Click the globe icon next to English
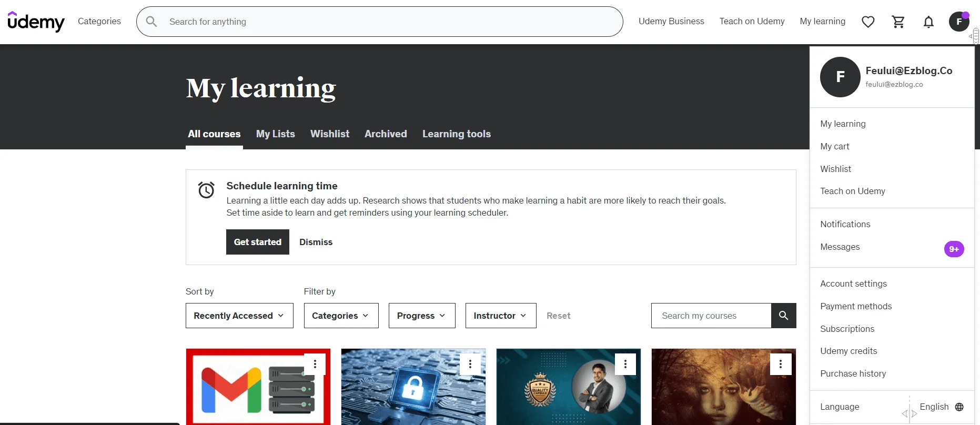The height and width of the screenshot is (425, 980). [959, 407]
